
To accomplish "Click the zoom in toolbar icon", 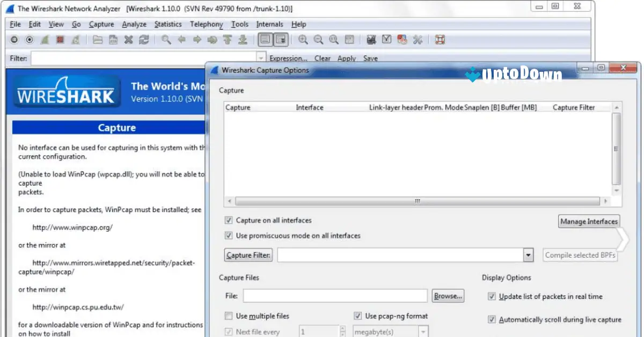I will (x=303, y=39).
